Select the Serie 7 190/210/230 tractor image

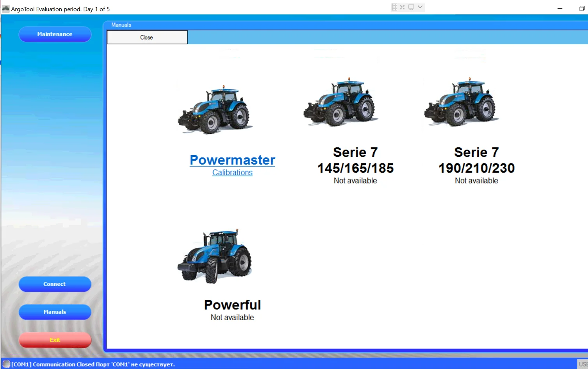(461, 102)
